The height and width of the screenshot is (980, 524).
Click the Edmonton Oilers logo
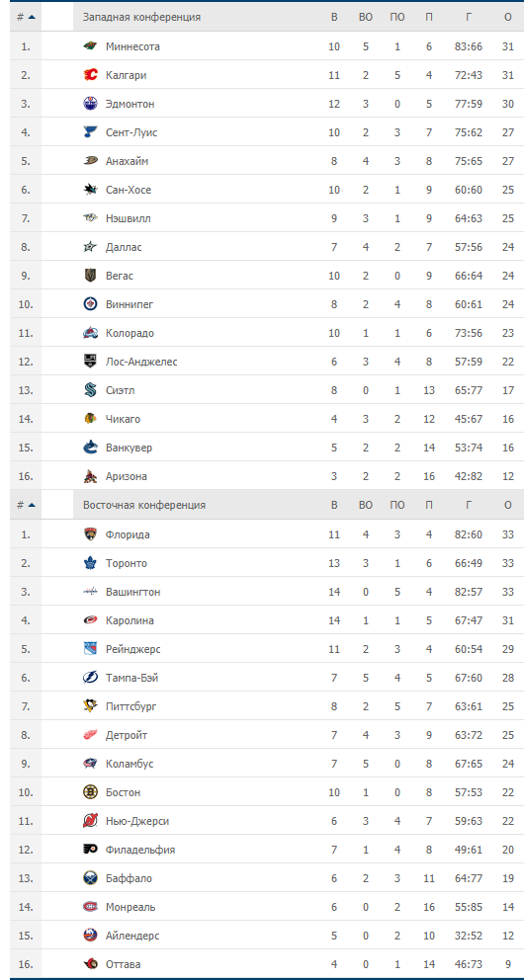(91, 104)
